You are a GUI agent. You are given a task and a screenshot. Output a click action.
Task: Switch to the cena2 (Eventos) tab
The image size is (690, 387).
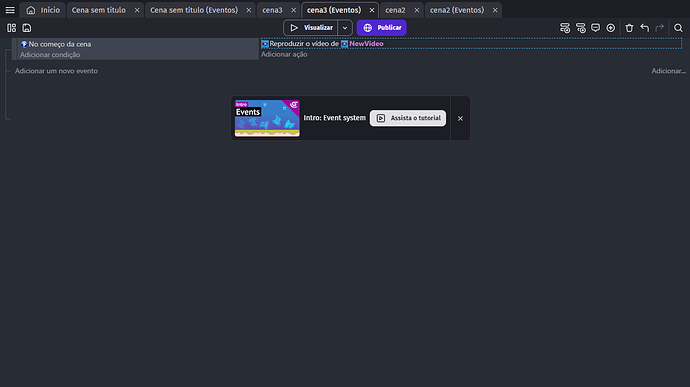457,10
